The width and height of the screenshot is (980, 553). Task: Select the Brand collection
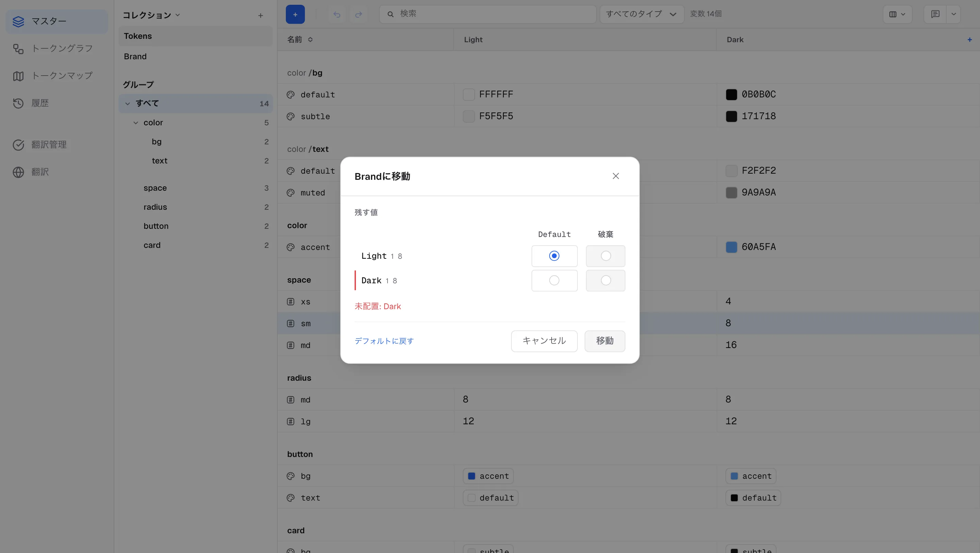tap(196, 56)
